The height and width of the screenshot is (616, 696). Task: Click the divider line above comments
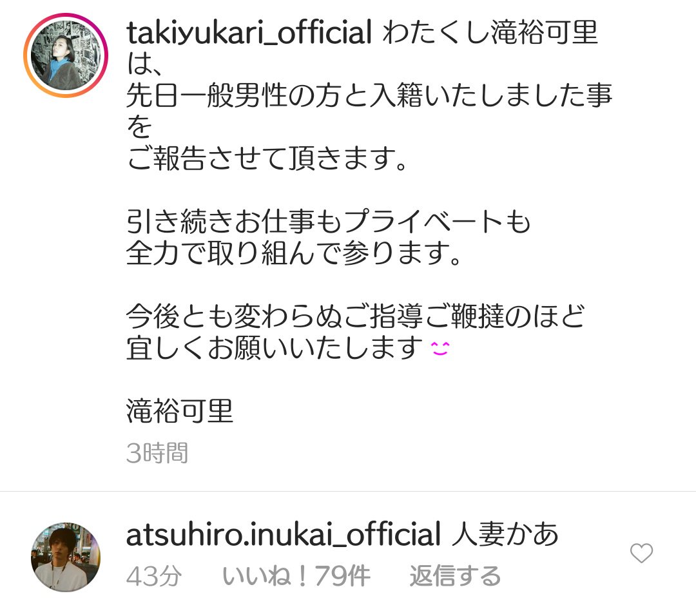348,491
